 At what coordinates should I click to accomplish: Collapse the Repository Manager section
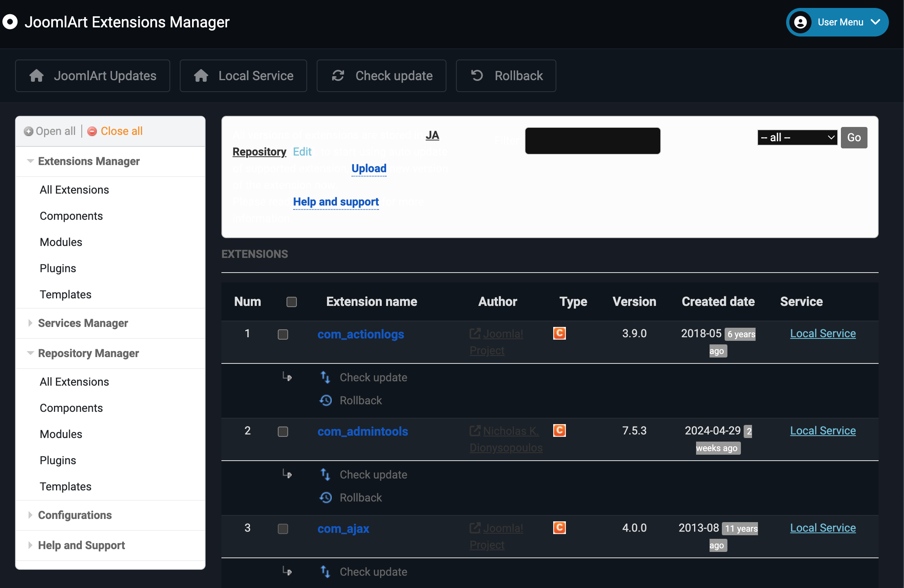[88, 353]
